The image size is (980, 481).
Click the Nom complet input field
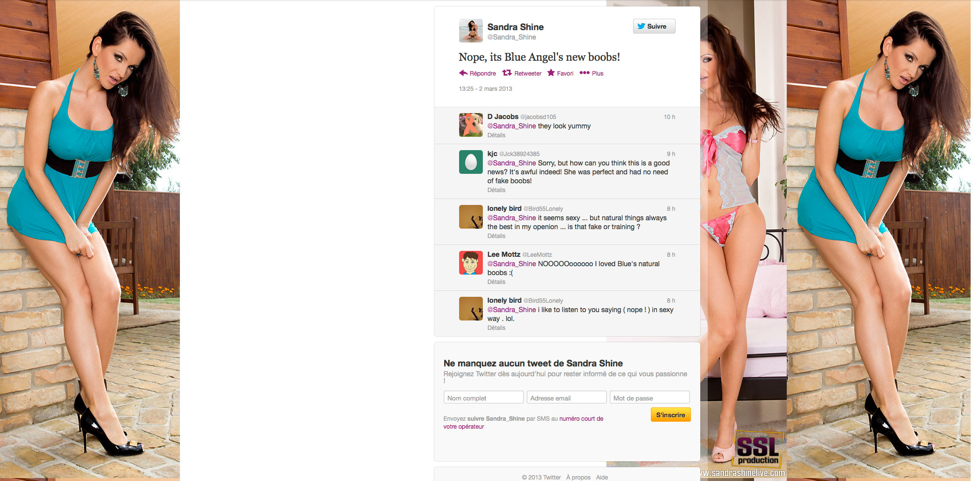coord(483,398)
